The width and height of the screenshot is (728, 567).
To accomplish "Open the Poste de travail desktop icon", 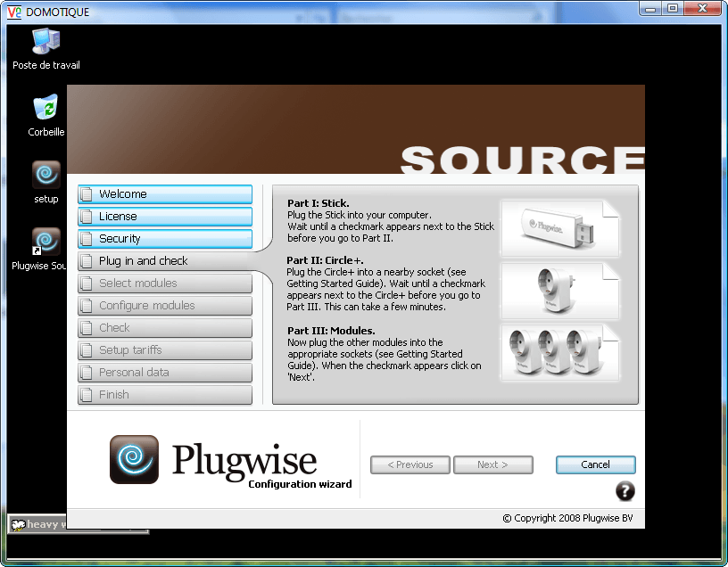I will click(x=46, y=49).
